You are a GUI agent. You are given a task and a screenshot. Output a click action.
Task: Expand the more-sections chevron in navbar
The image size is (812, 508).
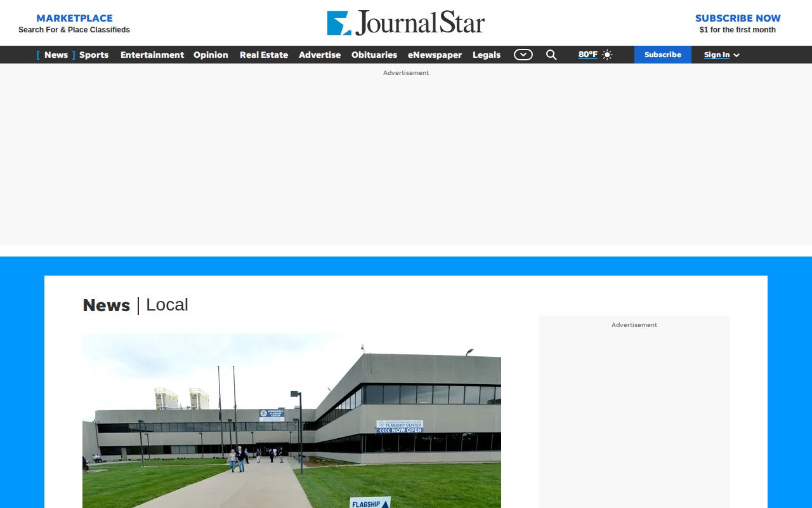(x=523, y=55)
